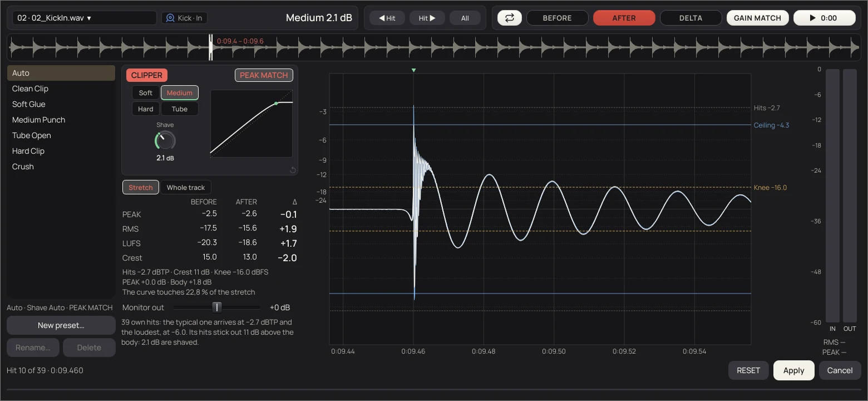Apply the clipper settings
This screenshot has height=401, width=868.
click(x=794, y=370)
